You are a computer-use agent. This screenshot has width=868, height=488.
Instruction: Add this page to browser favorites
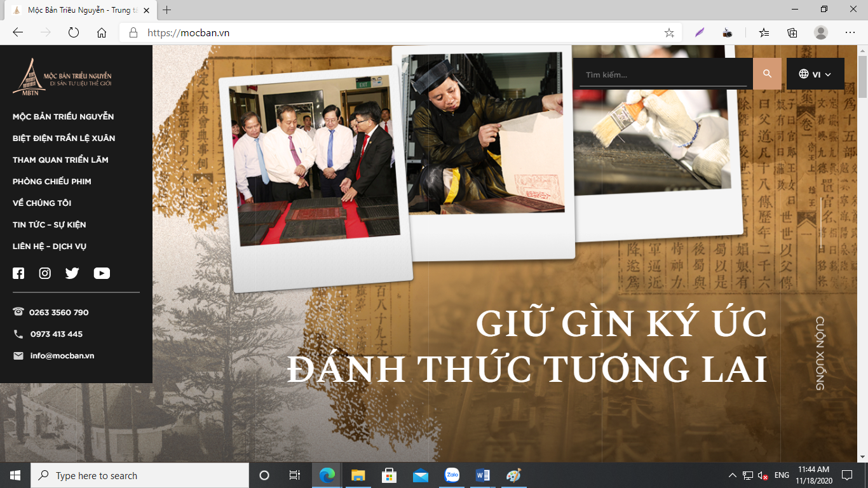[669, 32]
